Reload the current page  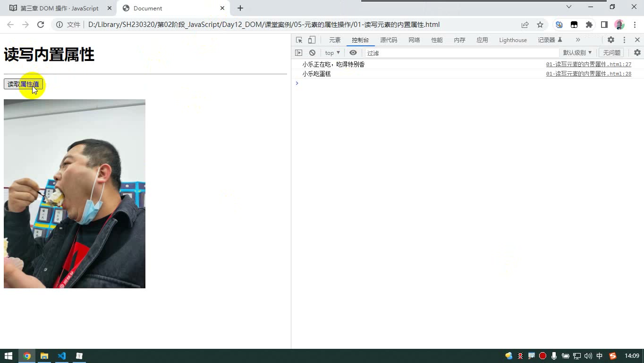pos(41,25)
